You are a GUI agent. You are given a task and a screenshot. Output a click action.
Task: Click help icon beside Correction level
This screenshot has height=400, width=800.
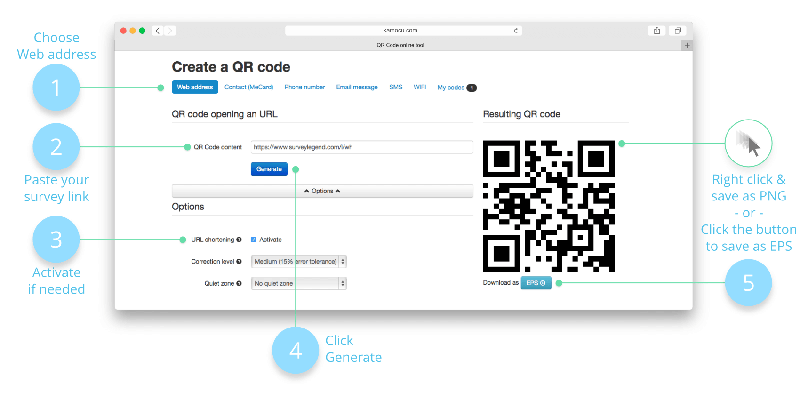[x=240, y=261]
